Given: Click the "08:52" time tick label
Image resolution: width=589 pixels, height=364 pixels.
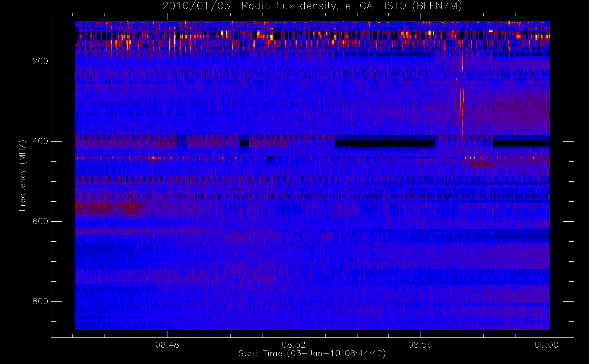Looking at the screenshot, I should coord(293,345).
